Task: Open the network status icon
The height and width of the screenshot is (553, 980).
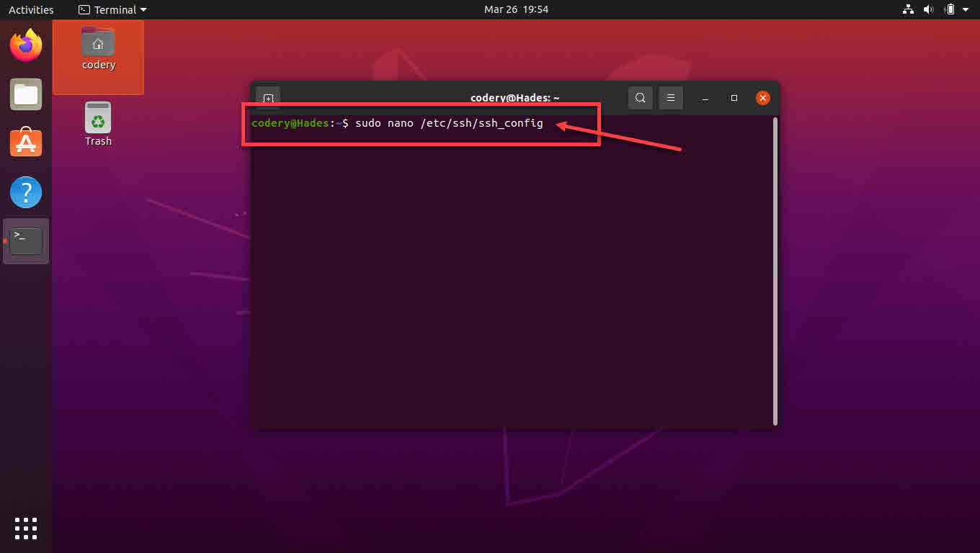Action: (908, 9)
